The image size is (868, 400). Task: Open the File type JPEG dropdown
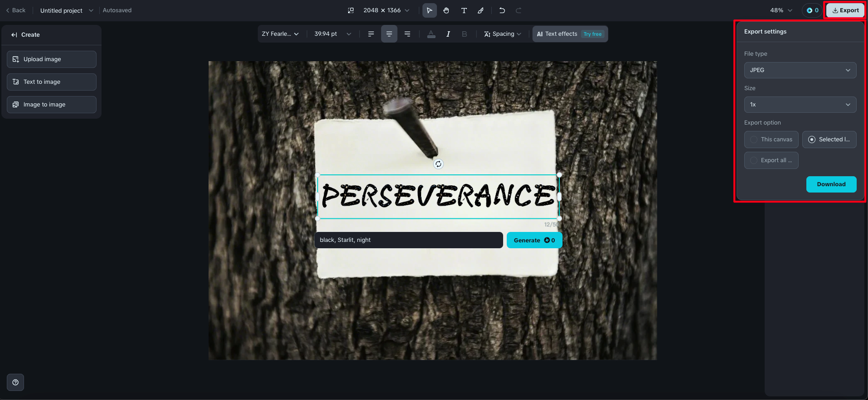pyautogui.click(x=800, y=70)
